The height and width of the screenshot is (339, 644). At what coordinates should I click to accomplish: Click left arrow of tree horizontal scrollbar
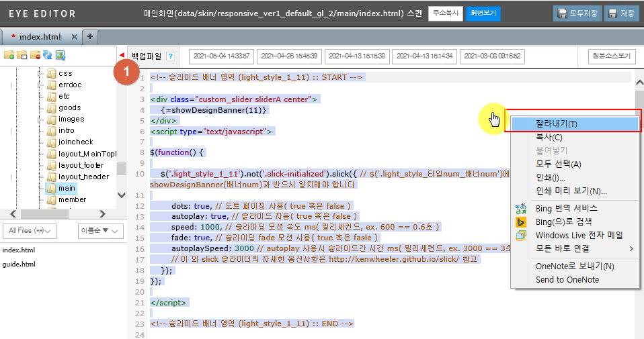pos(13,214)
